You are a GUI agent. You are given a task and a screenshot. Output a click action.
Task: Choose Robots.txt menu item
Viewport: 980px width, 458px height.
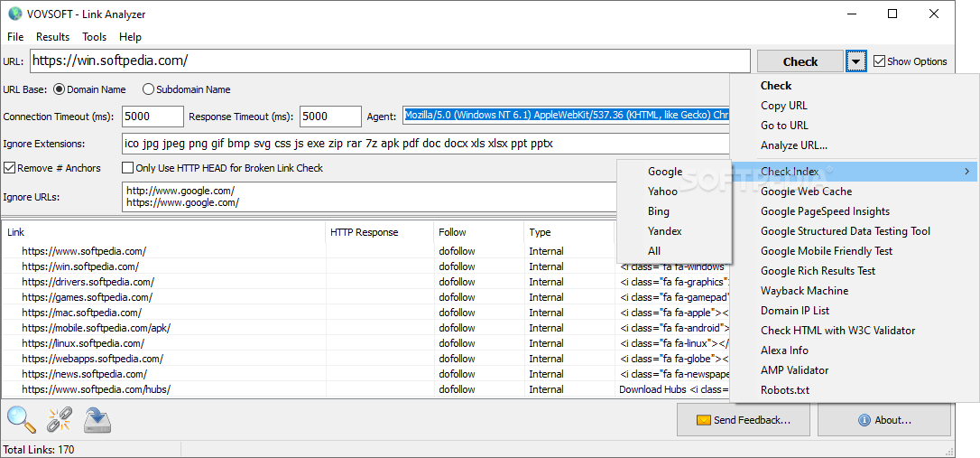coord(854,390)
